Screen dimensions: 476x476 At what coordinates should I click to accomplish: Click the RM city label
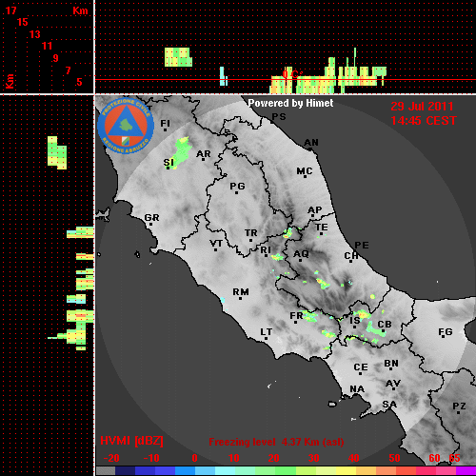tap(241, 292)
